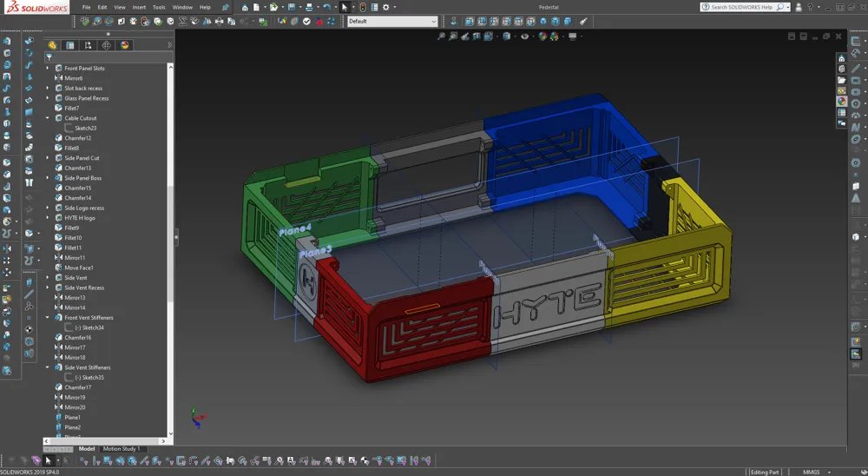This screenshot has height=476, width=868.
Task: Open dropdown arrow next to the Save icon
Action: 299,7
